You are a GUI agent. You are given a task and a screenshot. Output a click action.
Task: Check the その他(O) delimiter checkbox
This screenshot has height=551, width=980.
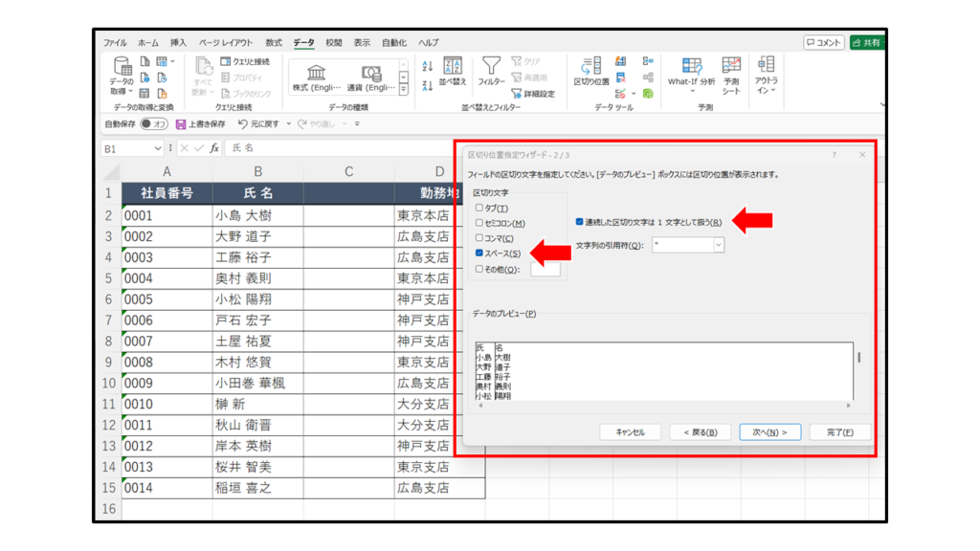(x=479, y=269)
